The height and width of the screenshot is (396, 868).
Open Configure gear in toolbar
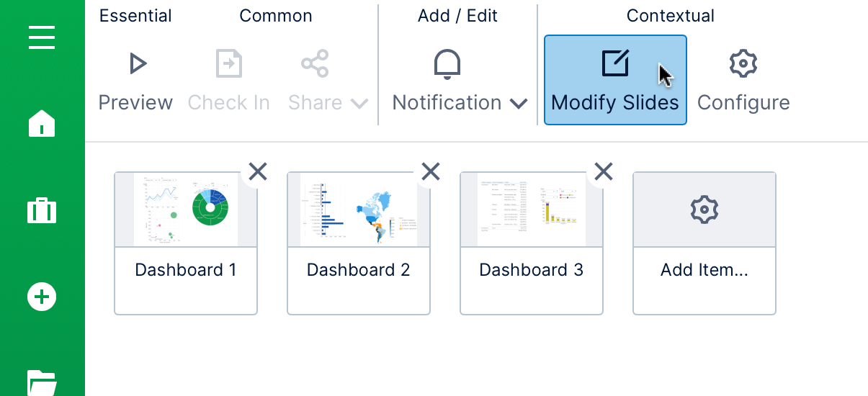[x=743, y=64]
